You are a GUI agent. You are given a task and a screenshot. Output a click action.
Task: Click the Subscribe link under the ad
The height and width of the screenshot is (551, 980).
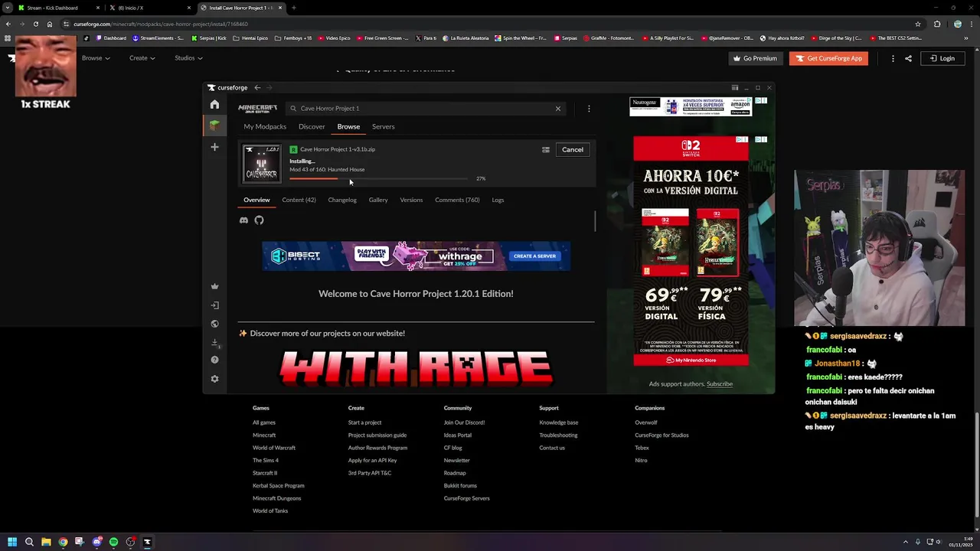pyautogui.click(x=720, y=384)
